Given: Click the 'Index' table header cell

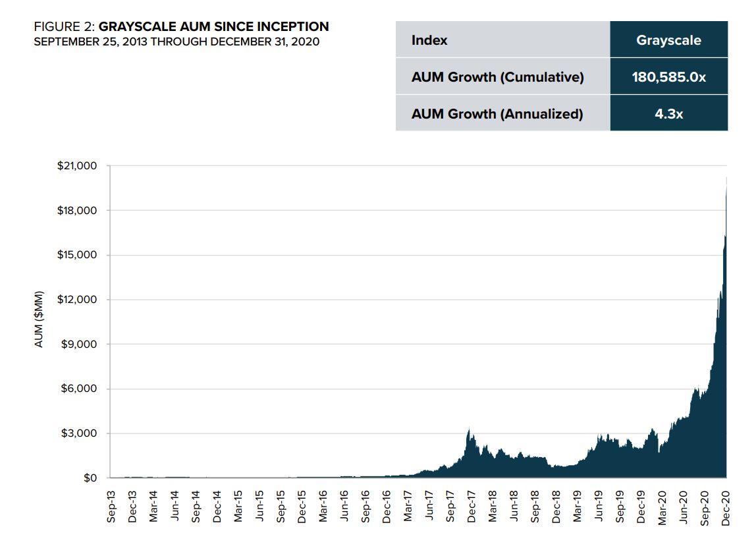Looking at the screenshot, I should pos(503,40).
